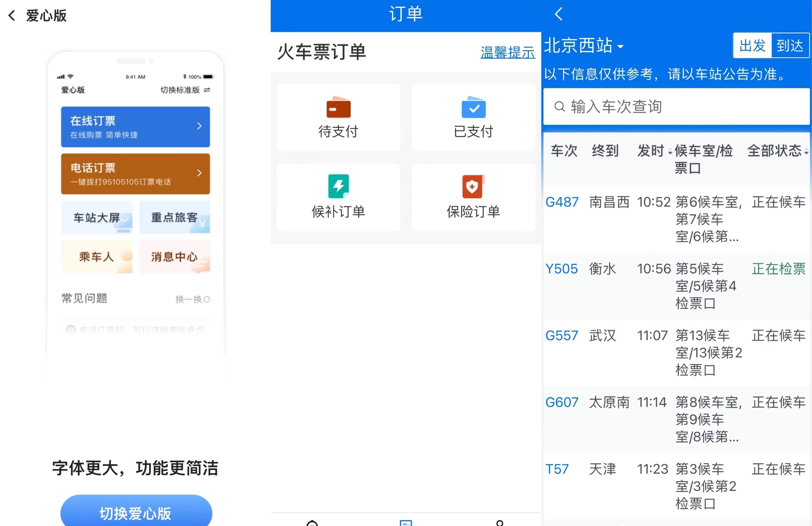Select 重点旅客 tile in preview
This screenshot has height=526, width=812.
[x=174, y=217]
